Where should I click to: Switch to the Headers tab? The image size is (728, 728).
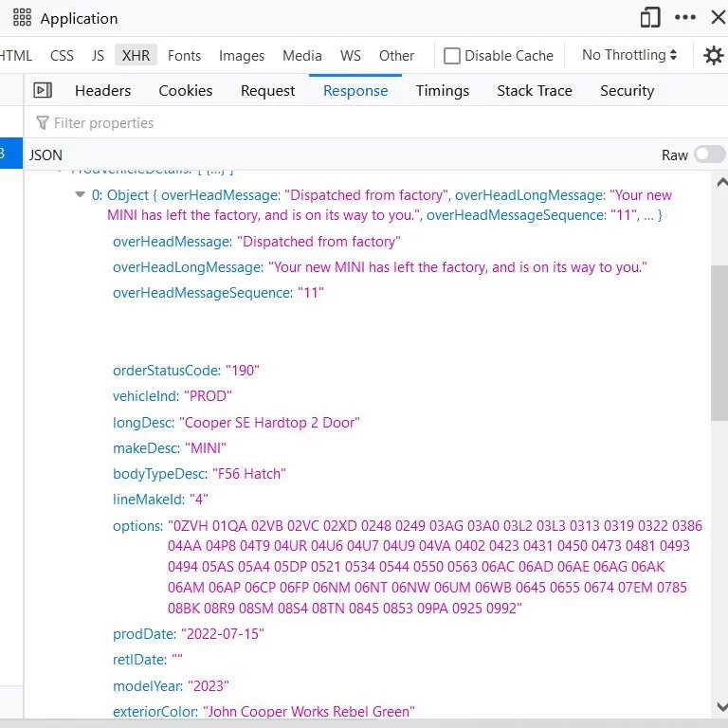(x=102, y=91)
